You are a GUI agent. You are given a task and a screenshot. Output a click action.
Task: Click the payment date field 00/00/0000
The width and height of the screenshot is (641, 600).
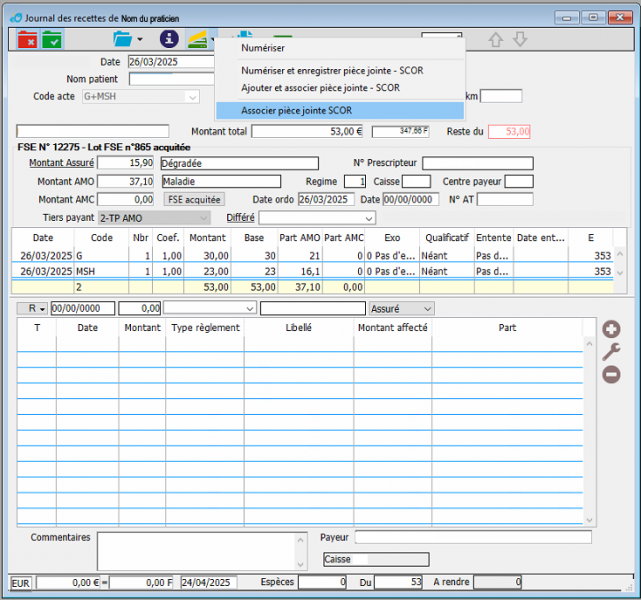tap(83, 308)
